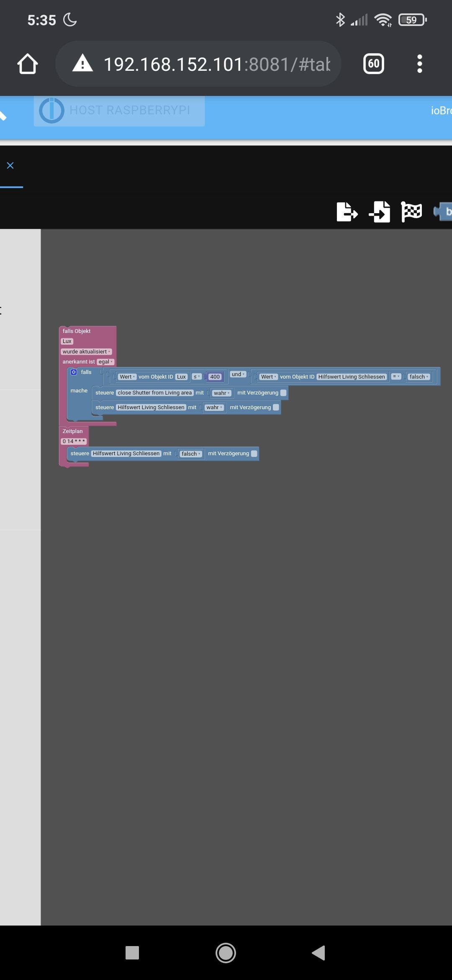Tap the Android home circle button
This screenshot has height=980, width=452.
click(x=226, y=953)
